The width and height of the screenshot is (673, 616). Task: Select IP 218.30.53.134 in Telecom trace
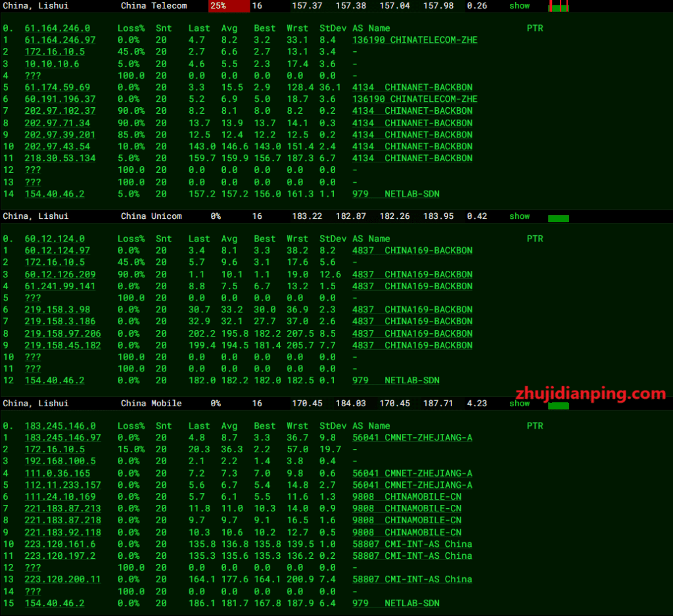tap(60, 158)
